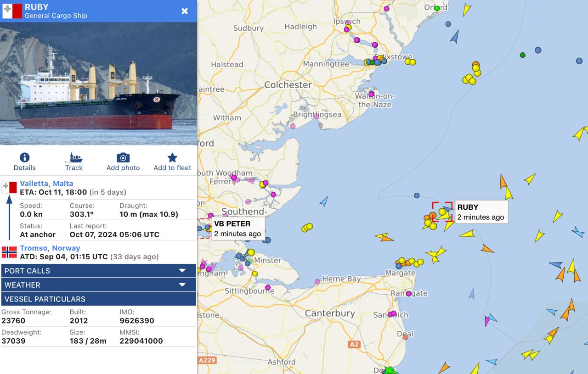Click the RUBY ship photo thumbnail
Screen dimensions: 588x374
98,84
